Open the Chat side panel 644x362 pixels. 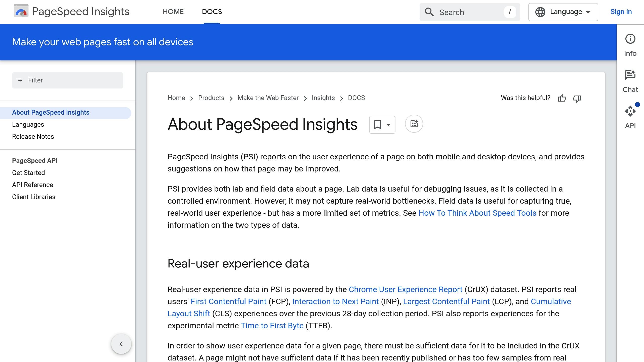(x=630, y=81)
